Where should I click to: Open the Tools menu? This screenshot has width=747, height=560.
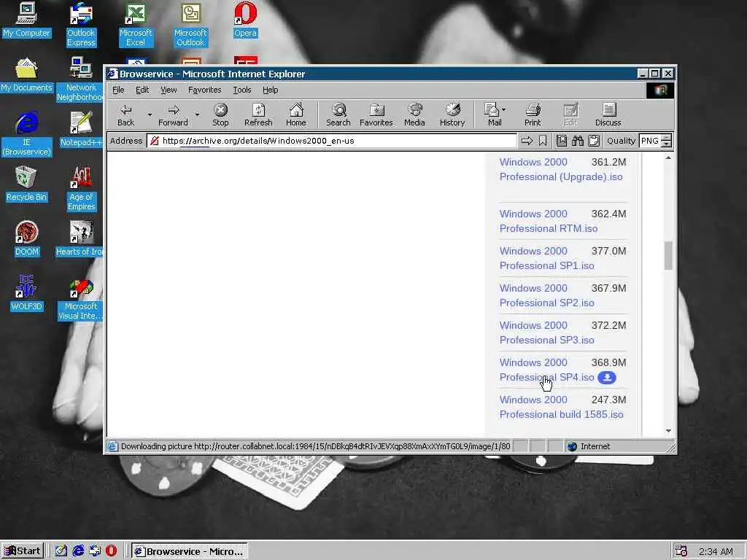tap(241, 90)
